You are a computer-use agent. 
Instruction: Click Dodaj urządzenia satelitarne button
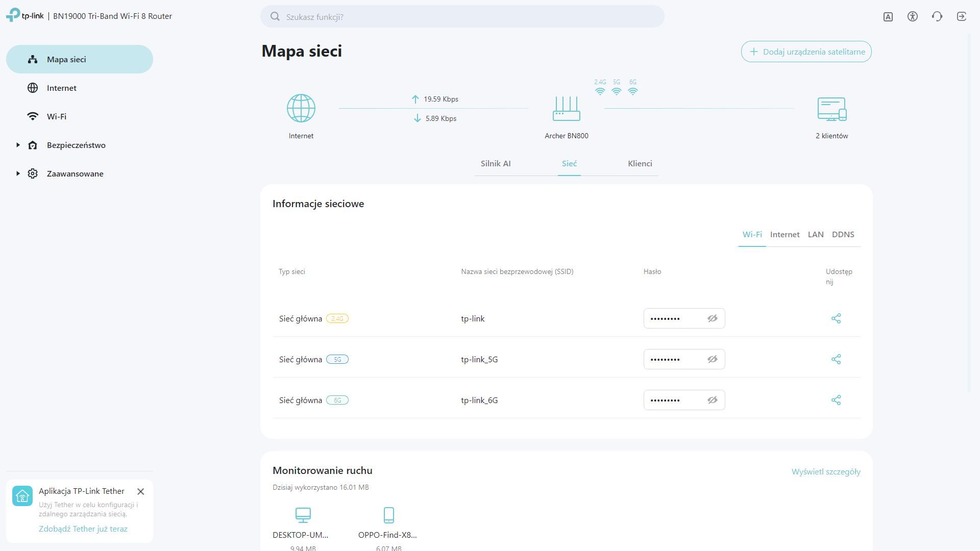(806, 52)
